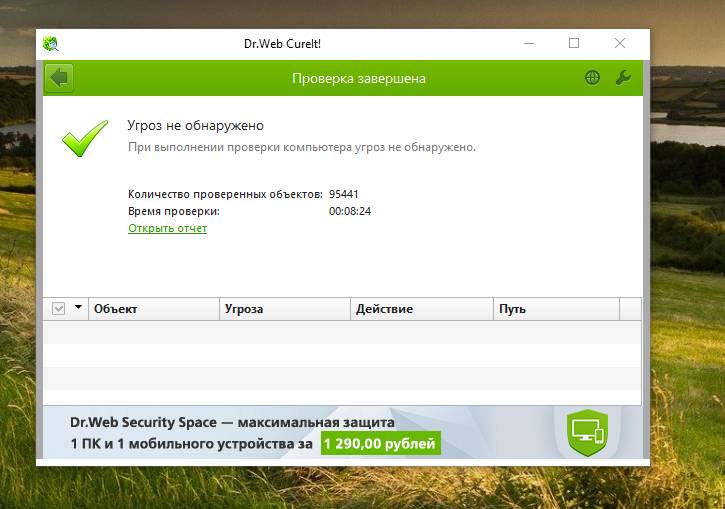Viewport: 725px width, 509px height.
Task: Click the 1 ПК и 1 мобильного устройства line
Action: pyautogui.click(x=191, y=444)
